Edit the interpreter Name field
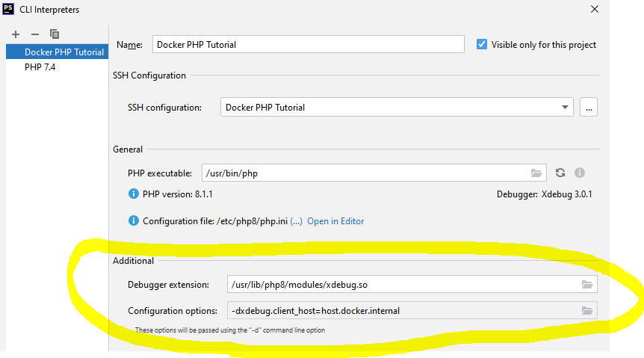 point(308,45)
